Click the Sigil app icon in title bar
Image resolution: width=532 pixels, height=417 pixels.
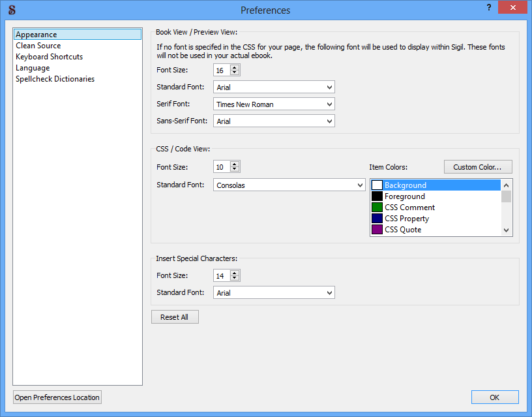tap(11, 10)
